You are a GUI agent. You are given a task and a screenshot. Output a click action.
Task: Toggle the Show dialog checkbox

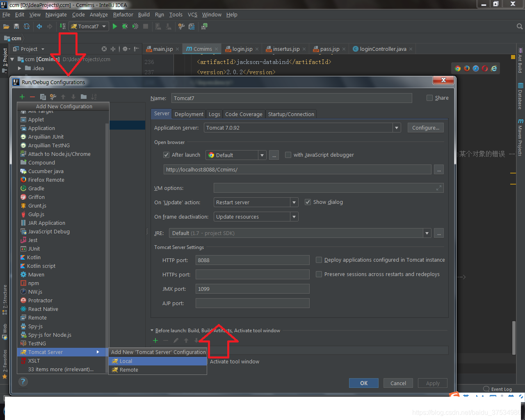308,202
